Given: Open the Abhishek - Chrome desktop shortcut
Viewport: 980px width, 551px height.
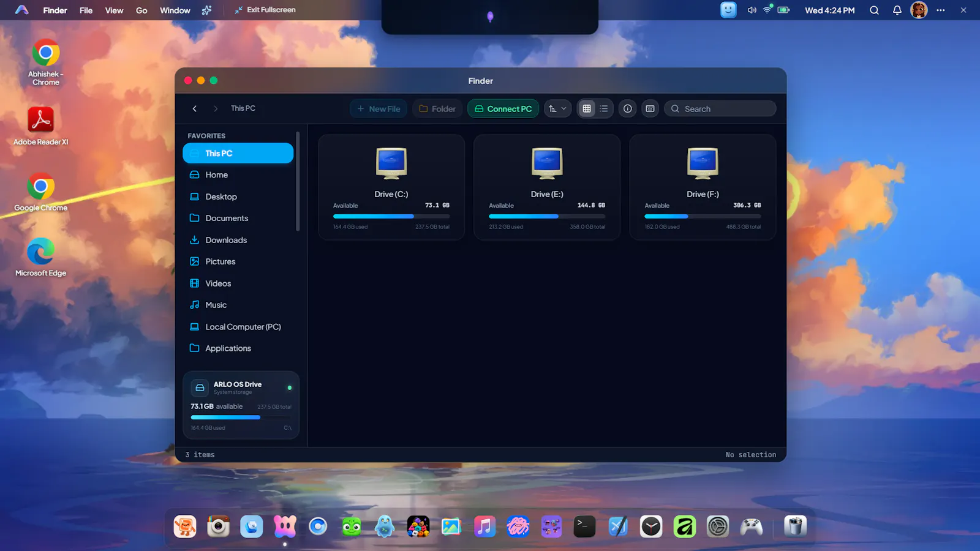Looking at the screenshot, I should (46, 62).
